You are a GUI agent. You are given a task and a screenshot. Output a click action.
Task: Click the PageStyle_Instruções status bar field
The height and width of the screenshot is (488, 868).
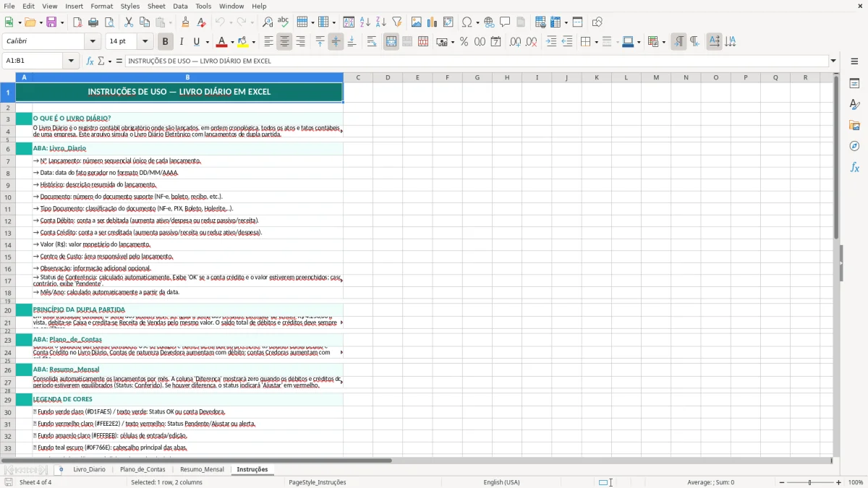point(318,482)
